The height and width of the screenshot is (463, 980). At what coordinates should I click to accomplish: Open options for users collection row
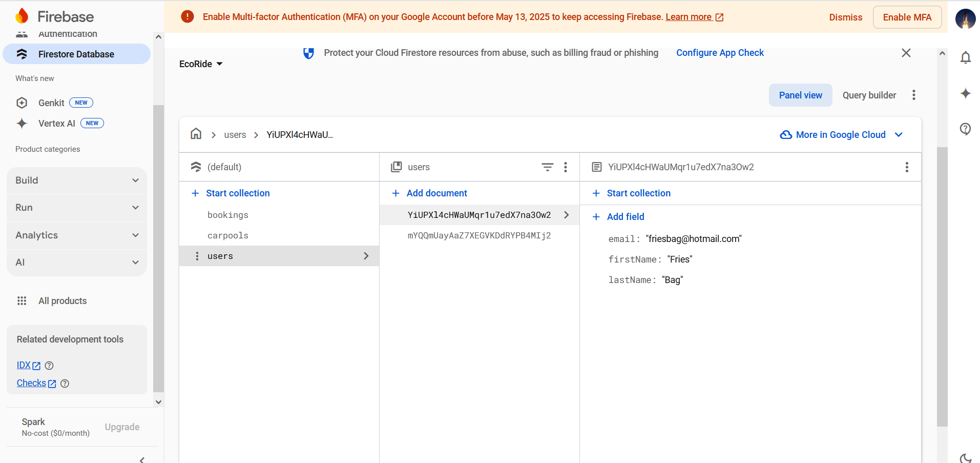coord(197,256)
